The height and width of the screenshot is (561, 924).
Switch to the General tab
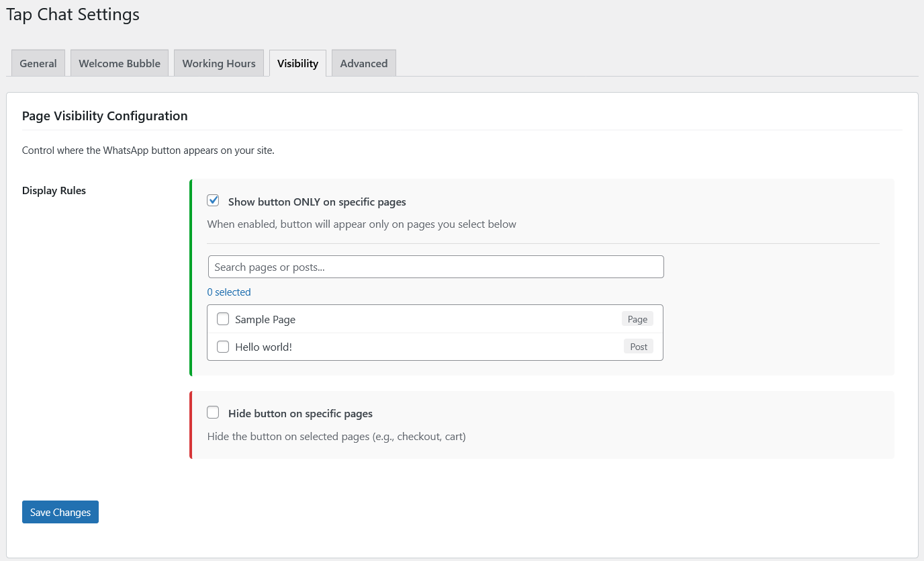pos(38,63)
